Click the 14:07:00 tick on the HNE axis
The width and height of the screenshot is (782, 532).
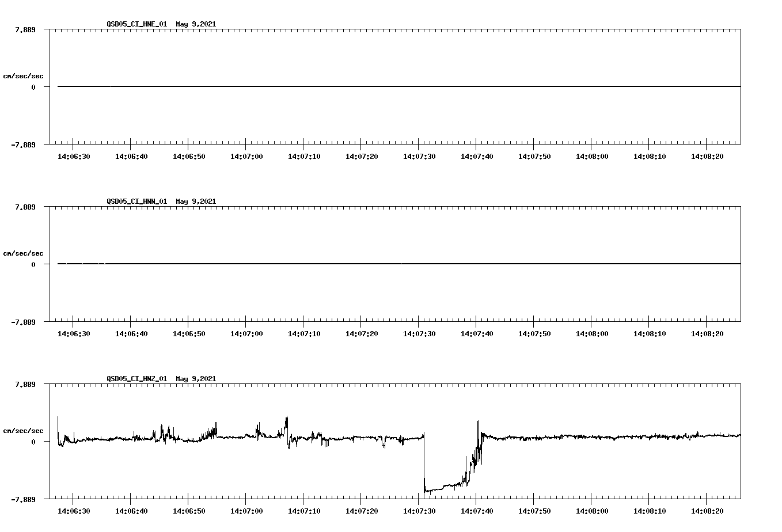(246, 155)
